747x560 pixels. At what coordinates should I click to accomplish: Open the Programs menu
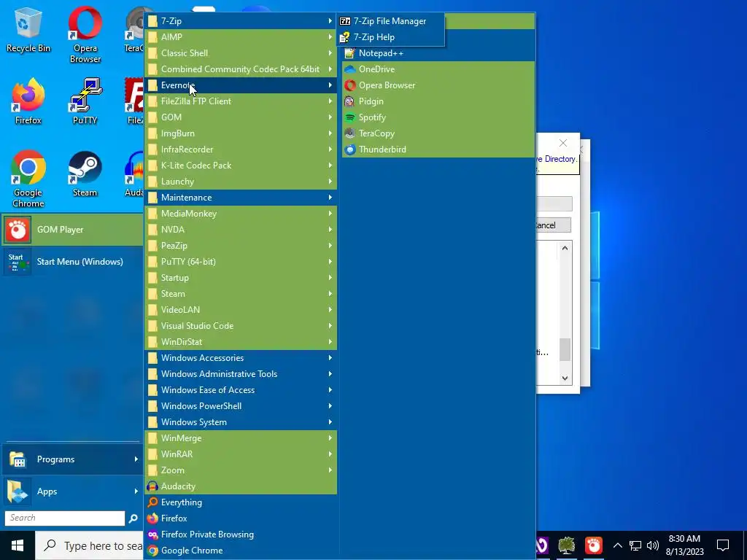coord(72,459)
